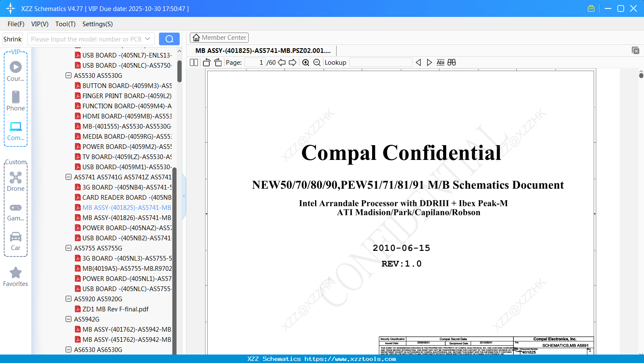Collapse the AS5755 AS5755G folder

point(69,248)
